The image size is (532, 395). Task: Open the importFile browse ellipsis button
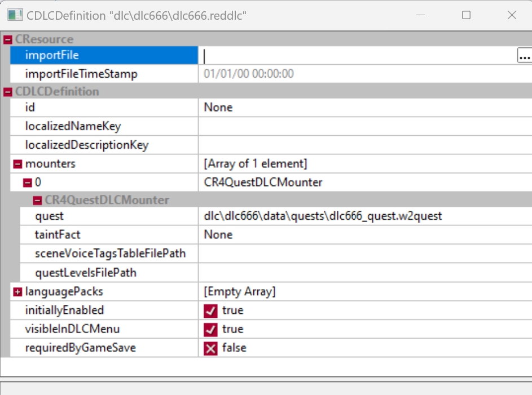tap(524, 55)
